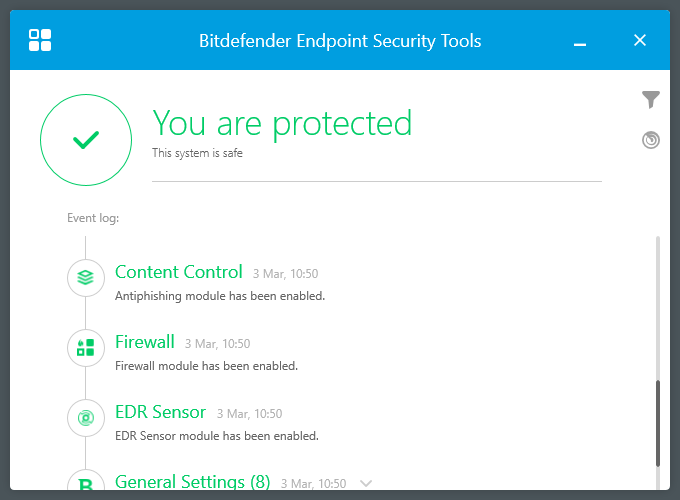
Task: Minimize the Bitdefender window
Action: (x=580, y=42)
